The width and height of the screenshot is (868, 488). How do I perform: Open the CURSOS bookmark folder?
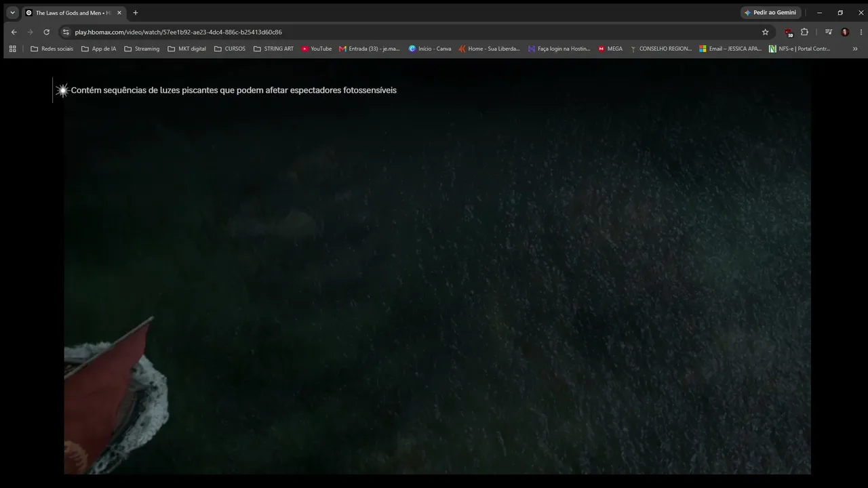pyautogui.click(x=230, y=49)
